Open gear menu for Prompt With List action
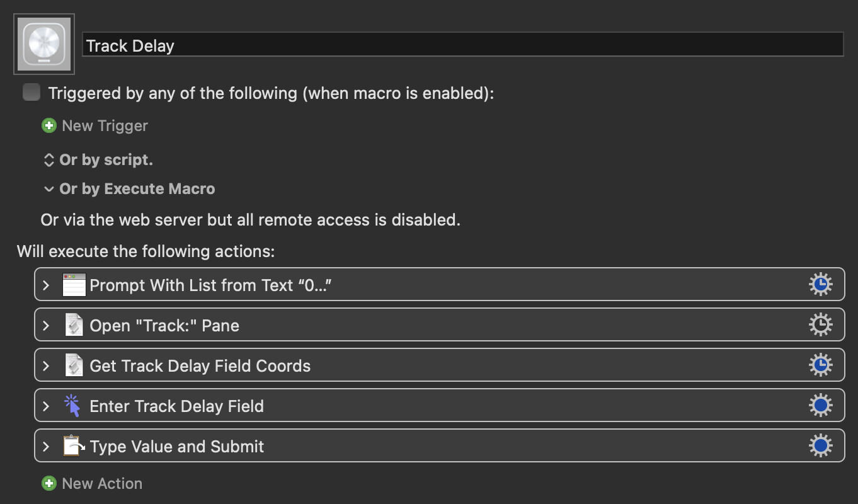 click(820, 285)
